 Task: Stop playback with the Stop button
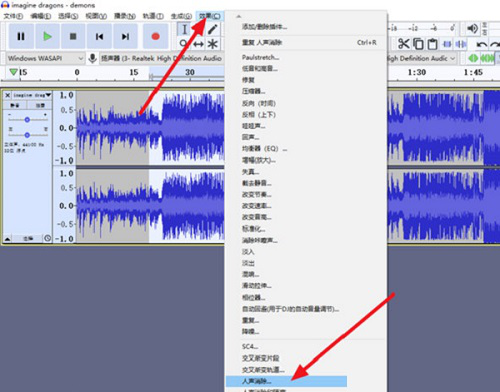[73, 36]
